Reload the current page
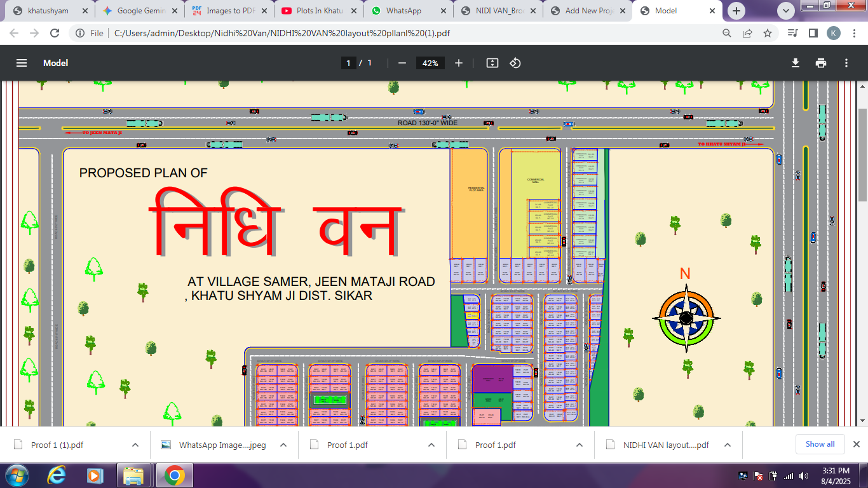The height and width of the screenshot is (488, 868). (x=55, y=33)
